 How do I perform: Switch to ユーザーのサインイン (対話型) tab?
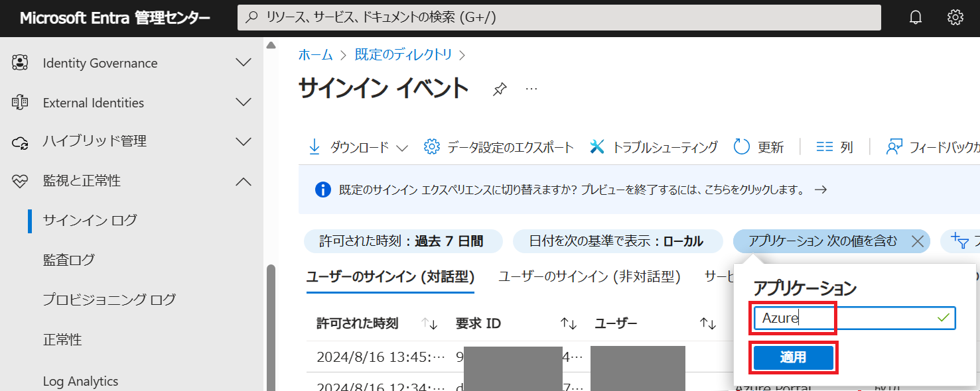point(390,277)
